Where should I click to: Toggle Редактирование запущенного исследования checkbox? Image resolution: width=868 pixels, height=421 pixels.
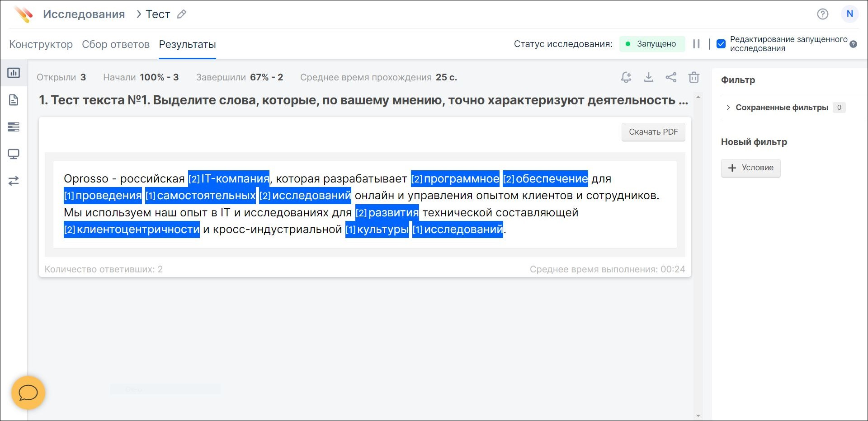pyautogui.click(x=721, y=44)
